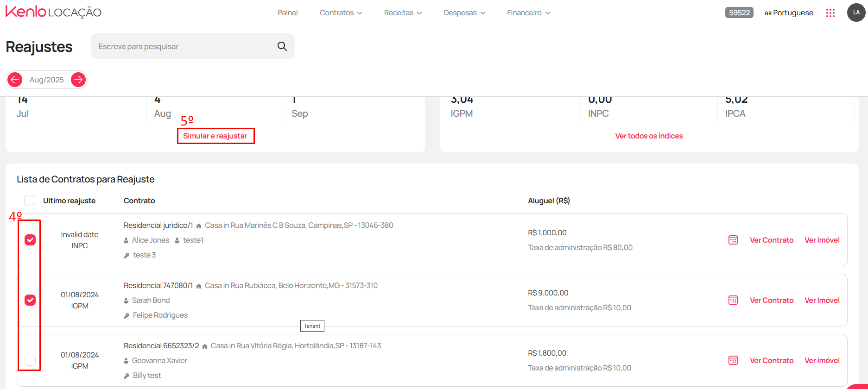The image size is (868, 389).
Task: Select the Jul reajustes count
Action: (x=22, y=100)
